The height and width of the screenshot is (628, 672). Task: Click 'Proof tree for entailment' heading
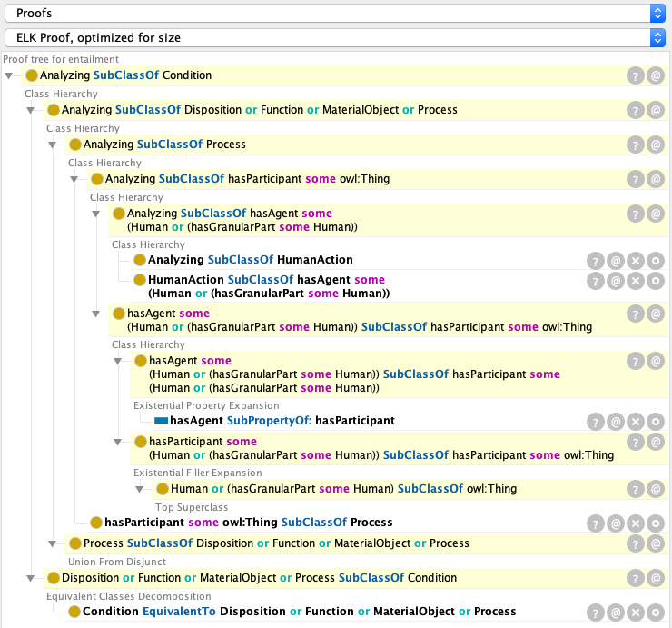[x=61, y=59]
